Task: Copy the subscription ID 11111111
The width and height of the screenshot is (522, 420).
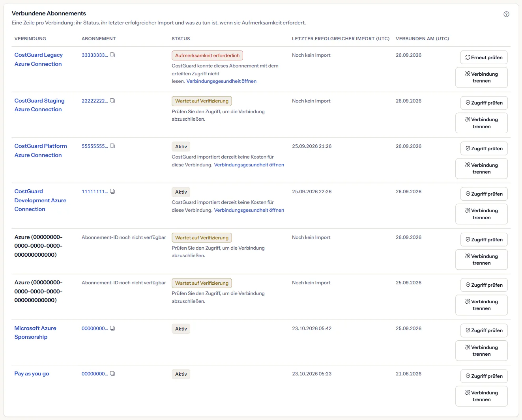Action: [112, 191]
